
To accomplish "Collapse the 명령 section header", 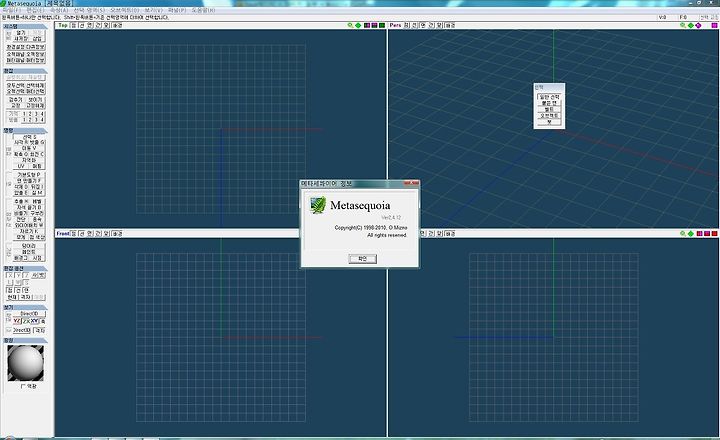I will click(25, 130).
